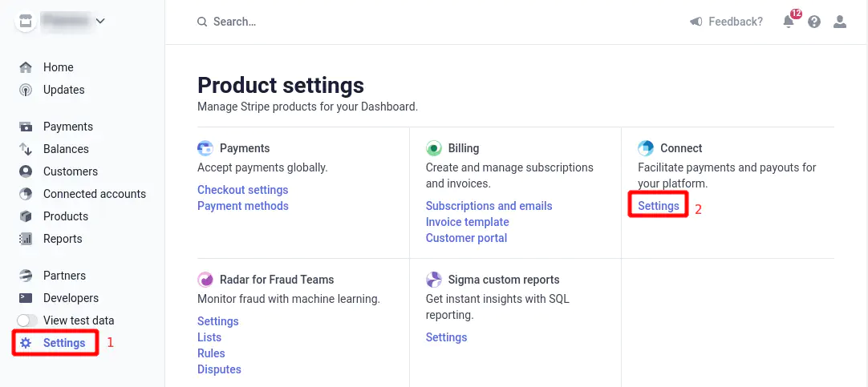
Task: Open Checkout settings link
Action: click(x=242, y=190)
